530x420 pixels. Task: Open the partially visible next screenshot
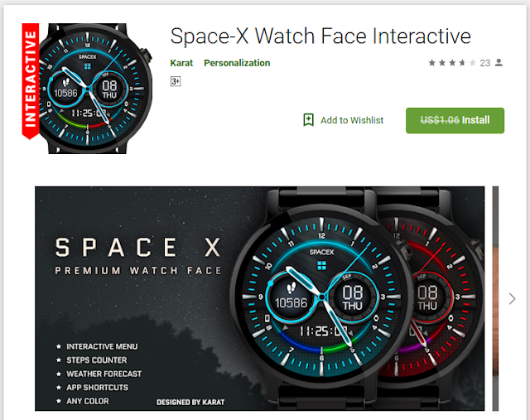[495, 298]
